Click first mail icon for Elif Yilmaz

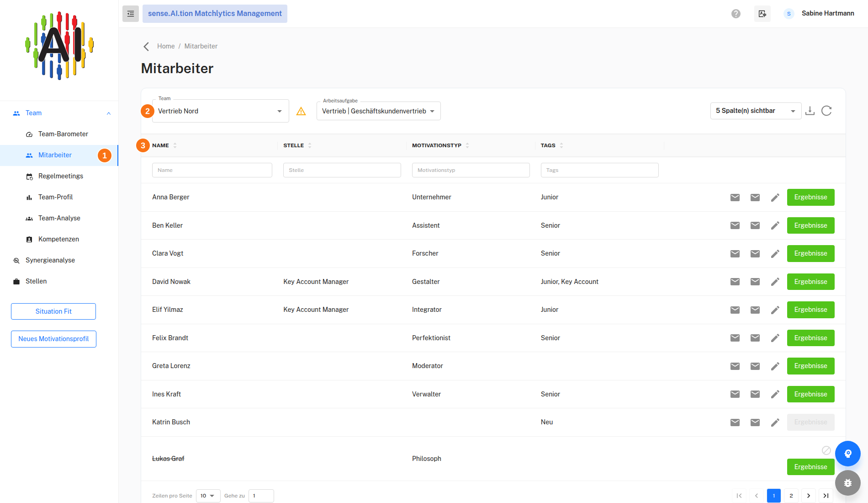coord(735,310)
